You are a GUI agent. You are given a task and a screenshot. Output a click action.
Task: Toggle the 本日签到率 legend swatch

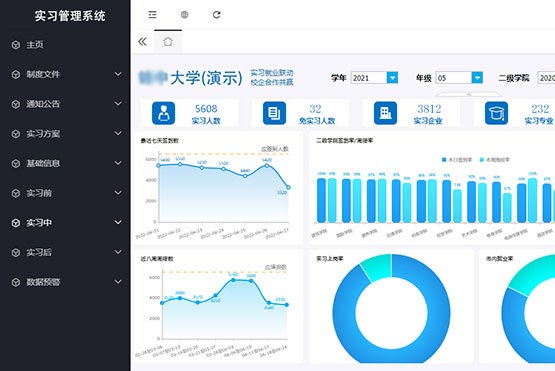point(444,160)
